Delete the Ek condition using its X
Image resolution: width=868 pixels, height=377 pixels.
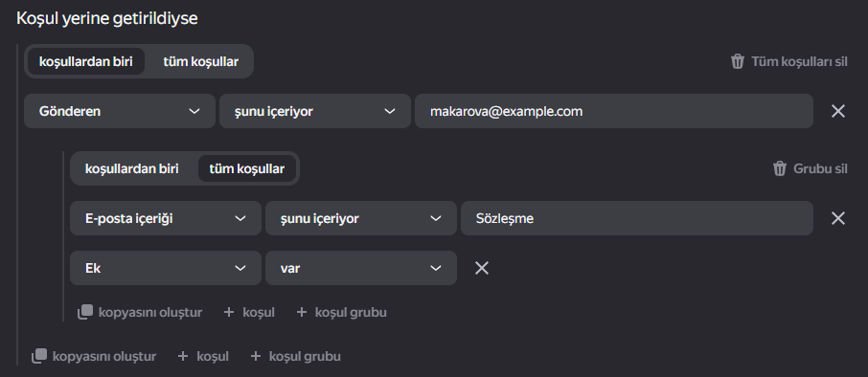click(x=482, y=268)
